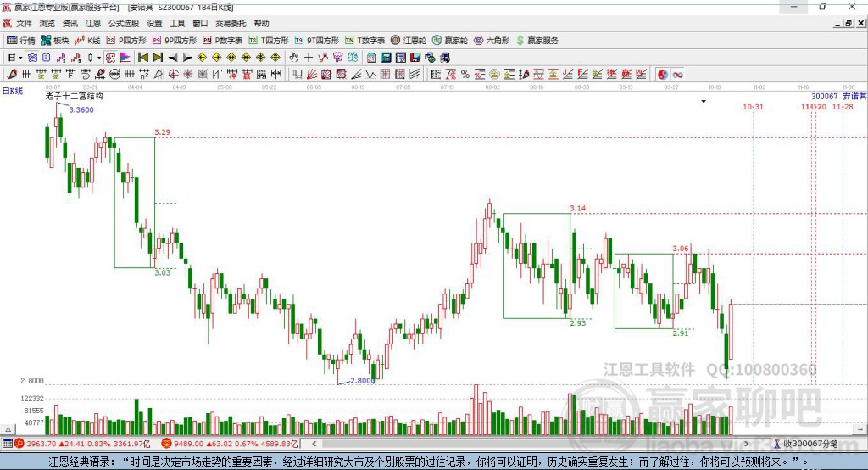The height and width of the screenshot is (470, 868).
Task: Select the pencil drawing tool icon
Action: [x=12, y=75]
